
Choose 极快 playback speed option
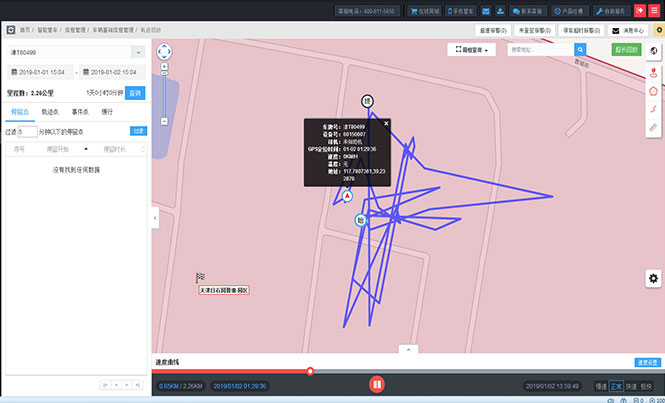(646, 385)
